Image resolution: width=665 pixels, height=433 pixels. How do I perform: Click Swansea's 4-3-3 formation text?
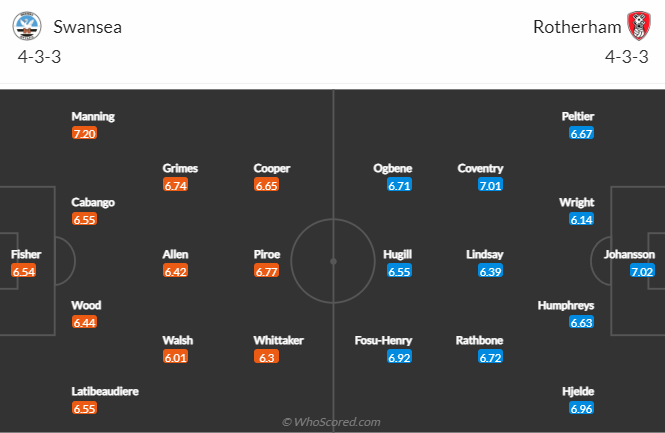click(x=40, y=56)
